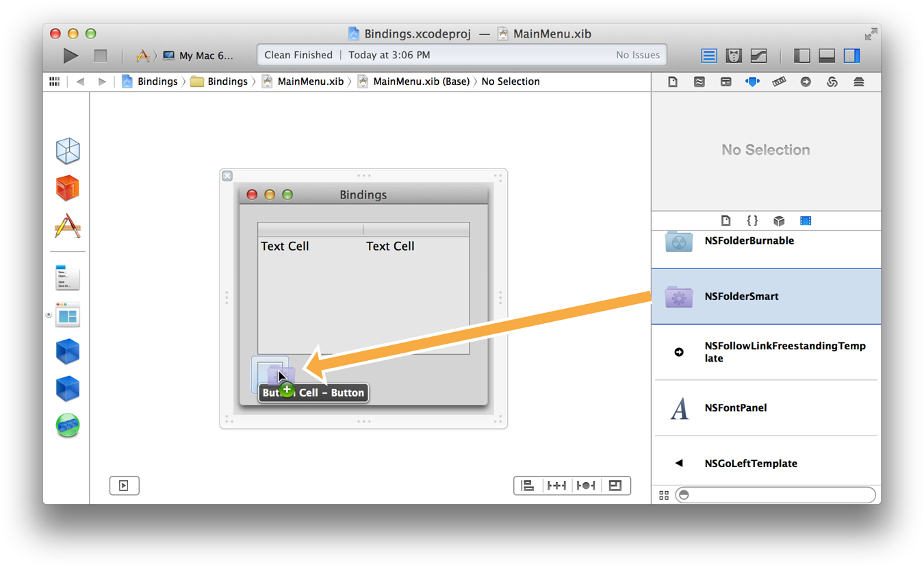Screen dimensions: 924x567
Task: Open the File Template library
Action: (726, 220)
